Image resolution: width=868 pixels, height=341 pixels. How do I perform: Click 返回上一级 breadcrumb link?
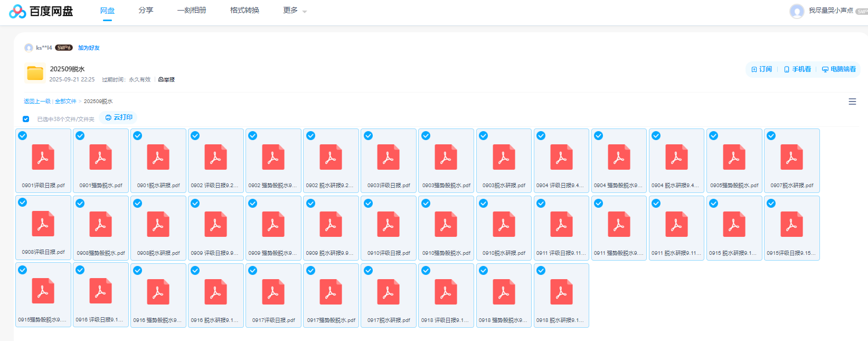[x=37, y=102]
